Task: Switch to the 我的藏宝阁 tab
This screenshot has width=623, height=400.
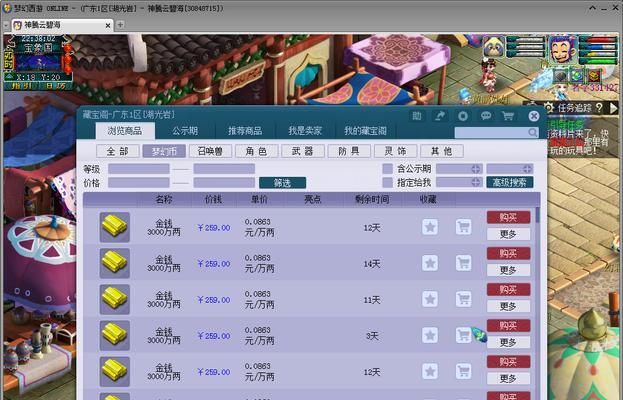Action: tap(365, 130)
